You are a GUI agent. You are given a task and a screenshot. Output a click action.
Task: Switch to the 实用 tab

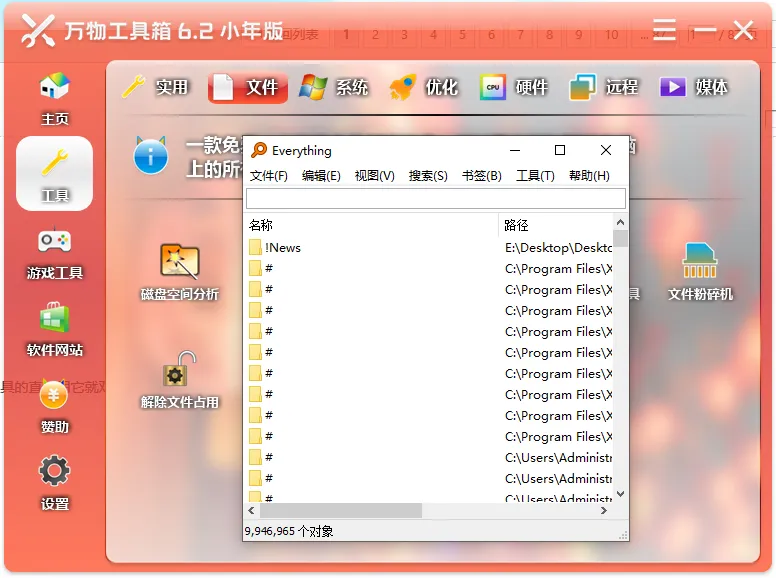(155, 87)
